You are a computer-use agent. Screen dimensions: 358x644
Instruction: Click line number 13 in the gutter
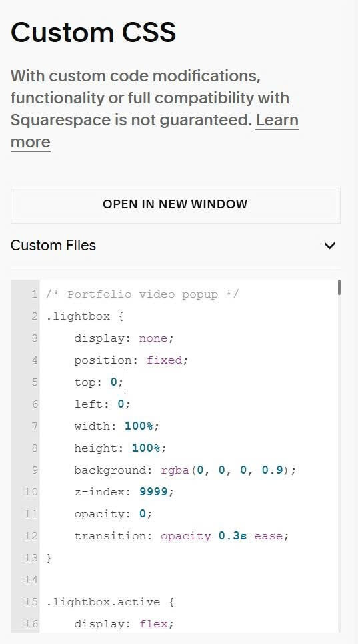(x=31, y=558)
